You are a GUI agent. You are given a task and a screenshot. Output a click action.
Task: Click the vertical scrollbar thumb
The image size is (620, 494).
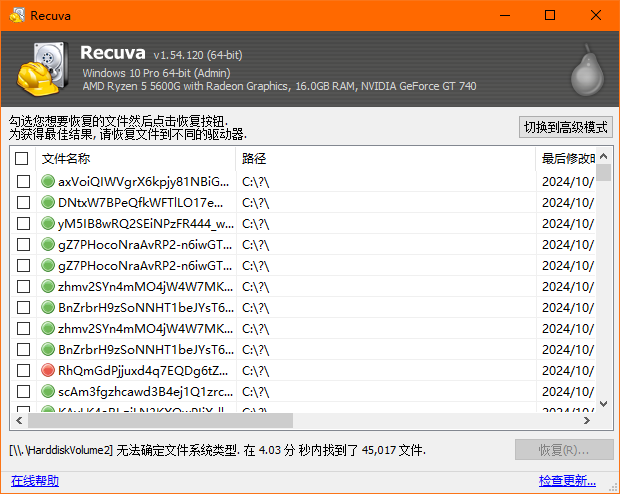(x=603, y=173)
